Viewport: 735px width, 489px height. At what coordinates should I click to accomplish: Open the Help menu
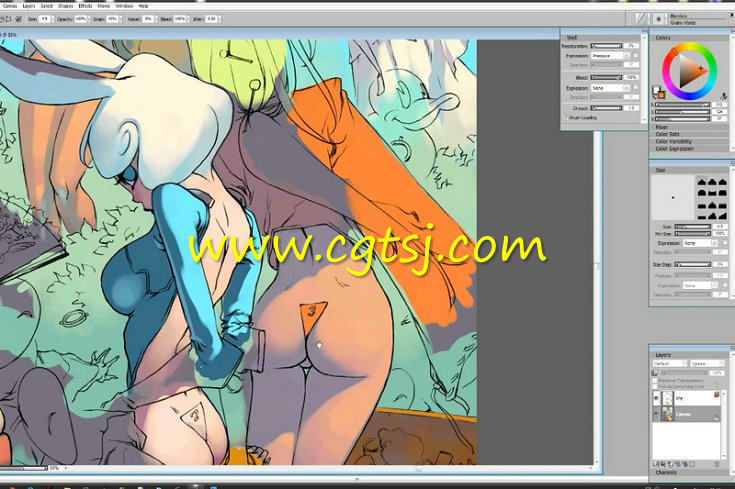(x=143, y=6)
